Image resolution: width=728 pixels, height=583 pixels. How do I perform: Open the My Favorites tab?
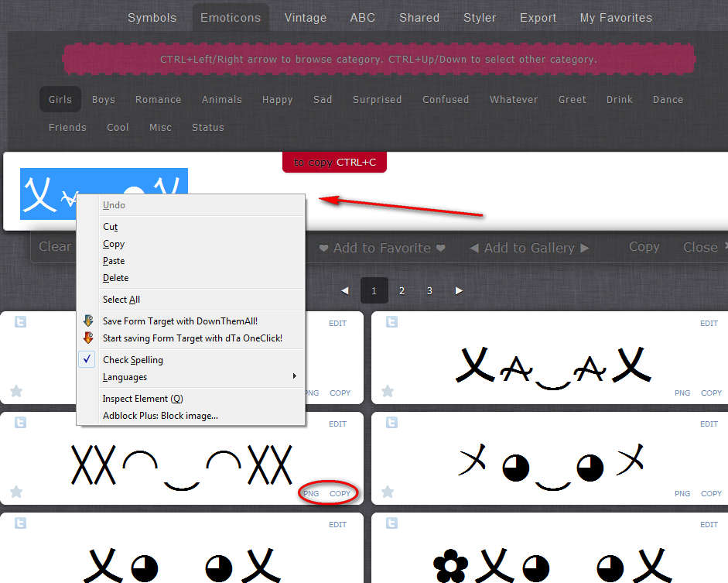pos(616,18)
